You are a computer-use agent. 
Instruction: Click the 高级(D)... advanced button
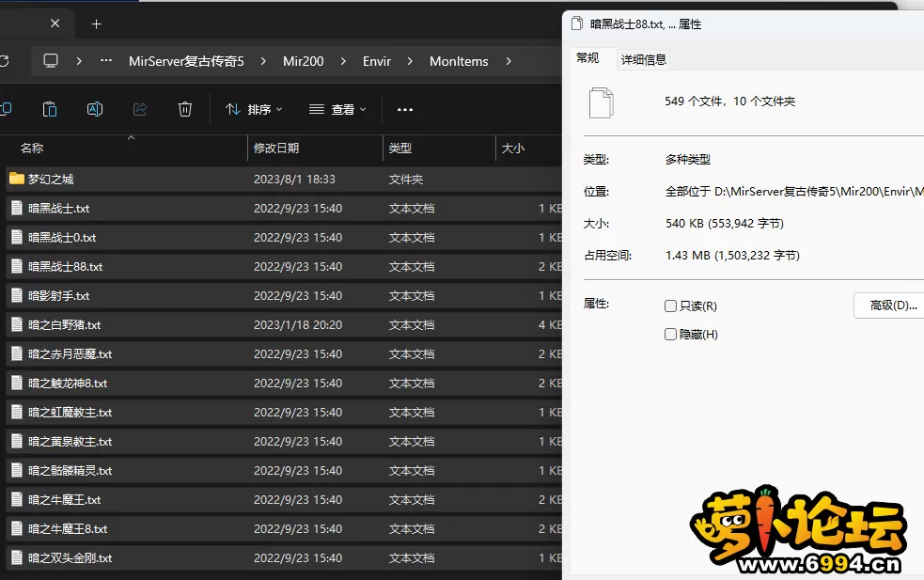point(891,305)
